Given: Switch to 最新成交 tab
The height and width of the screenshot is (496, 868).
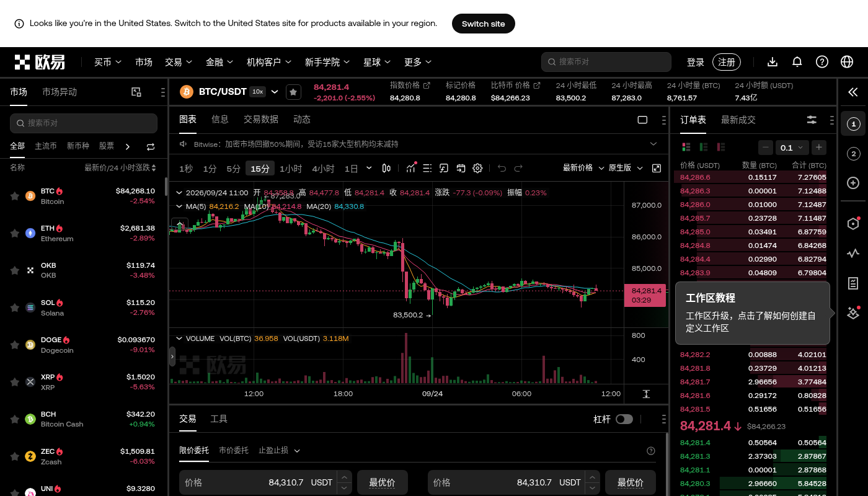Looking at the screenshot, I should click(x=738, y=120).
